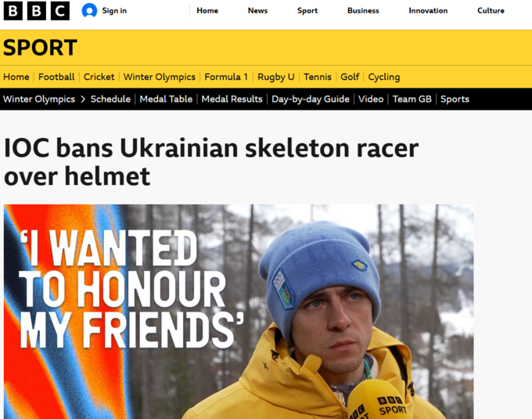
Task: Open the Sign in link
Action: coord(114,11)
